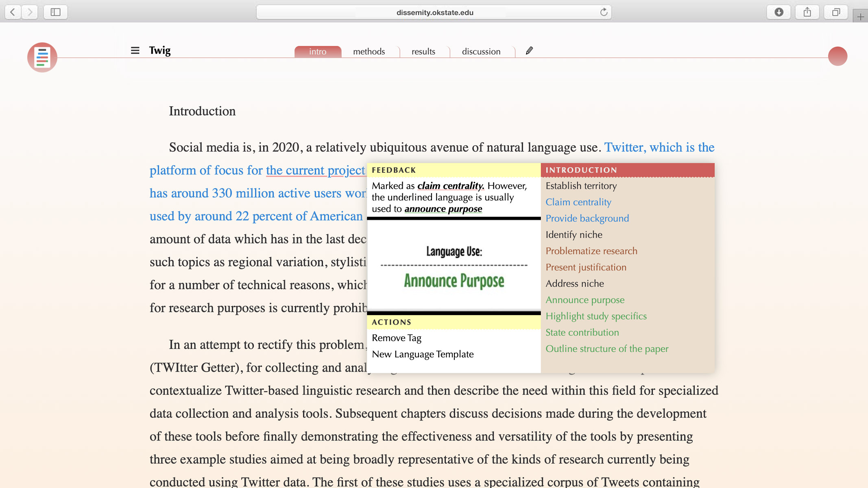Select Address niche heading
The width and height of the screenshot is (868, 488).
point(575,283)
